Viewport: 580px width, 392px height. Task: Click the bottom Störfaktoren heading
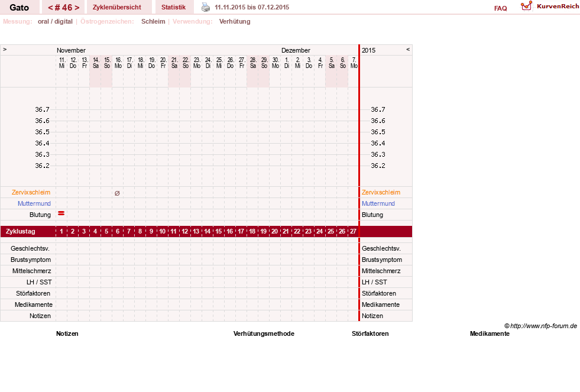coord(370,333)
